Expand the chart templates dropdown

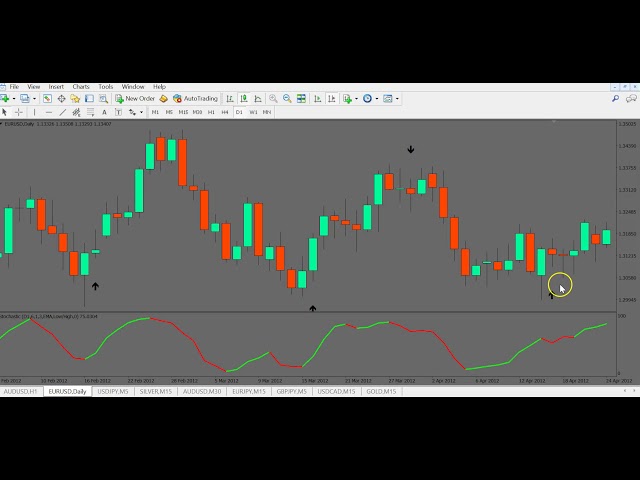click(397, 99)
